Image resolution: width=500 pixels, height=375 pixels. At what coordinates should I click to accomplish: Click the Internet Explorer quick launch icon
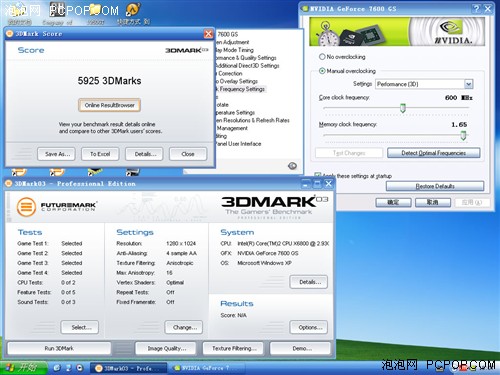pyautogui.click(x=57, y=368)
